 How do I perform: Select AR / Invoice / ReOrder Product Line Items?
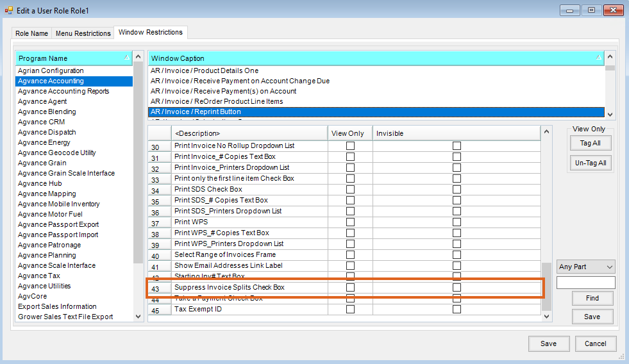376,101
